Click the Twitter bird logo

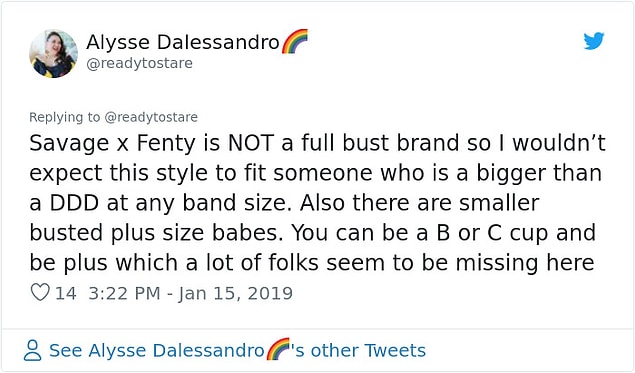pos(594,40)
